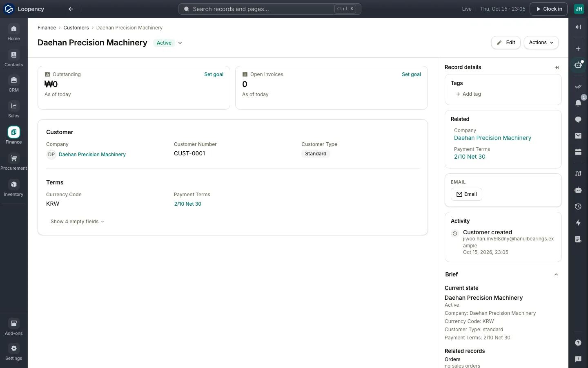Collapse the Record details panel
This screenshot has height=368, width=588.
click(x=557, y=67)
